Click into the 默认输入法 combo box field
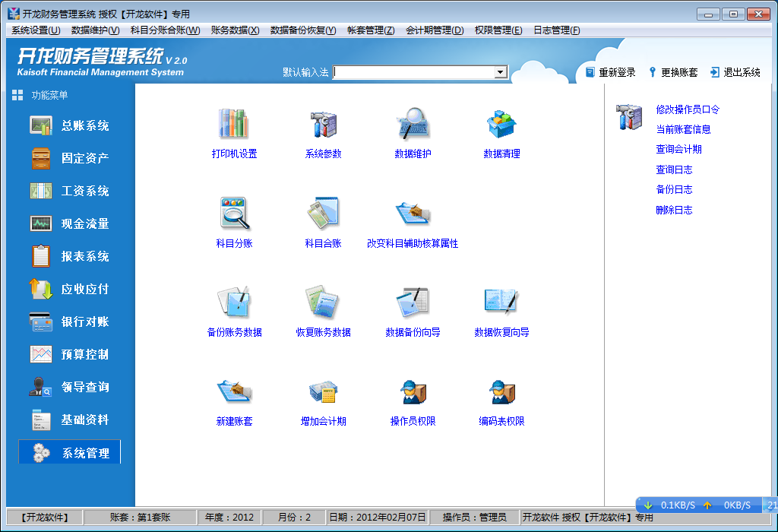Screen dimensions: 778x532 tap(414, 72)
